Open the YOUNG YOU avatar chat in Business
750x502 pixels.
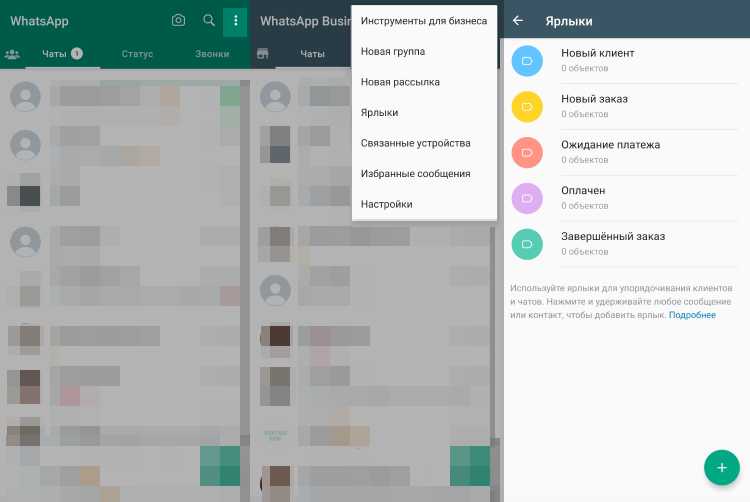[x=275, y=435]
